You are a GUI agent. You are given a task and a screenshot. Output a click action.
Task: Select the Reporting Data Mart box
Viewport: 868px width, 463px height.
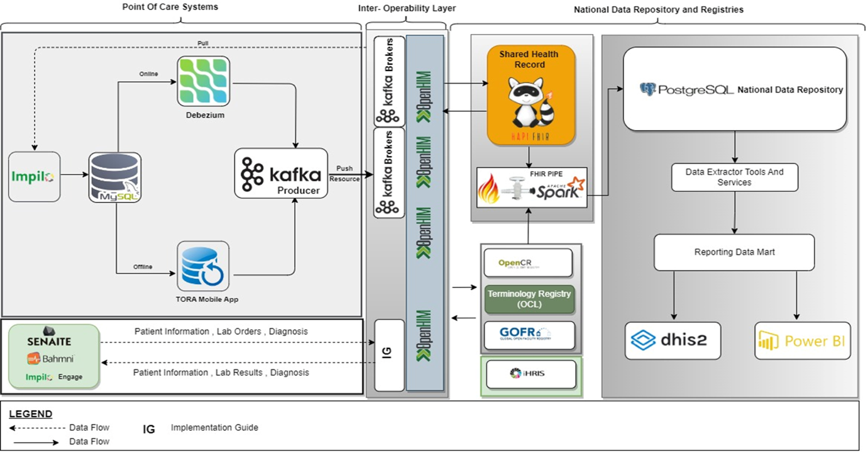click(734, 252)
